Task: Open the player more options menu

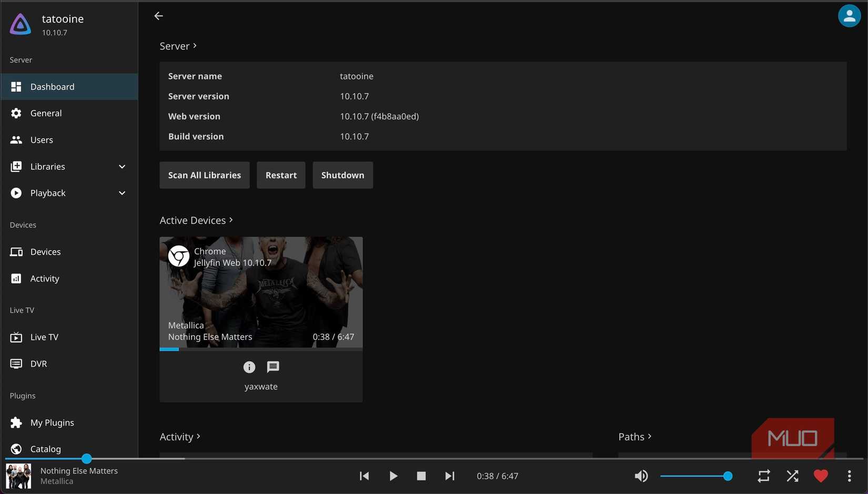Action: (x=849, y=476)
